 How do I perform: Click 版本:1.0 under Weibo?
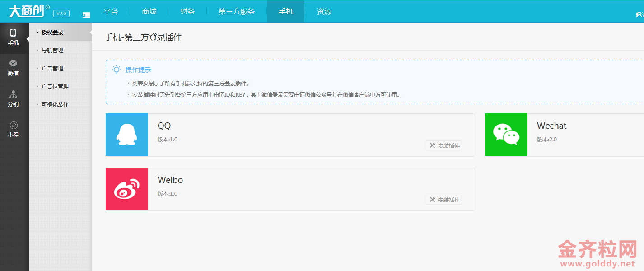click(x=168, y=194)
